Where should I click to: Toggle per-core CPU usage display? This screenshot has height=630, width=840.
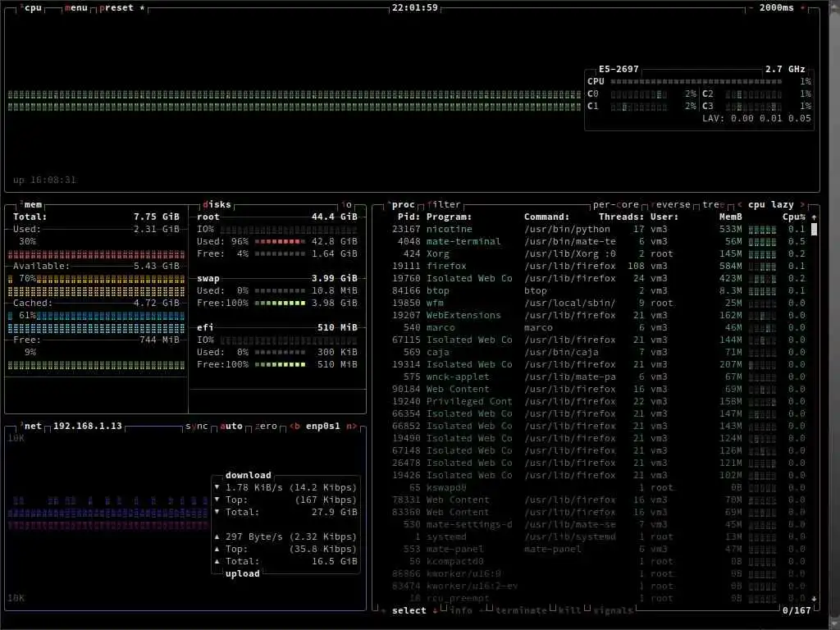[615, 204]
